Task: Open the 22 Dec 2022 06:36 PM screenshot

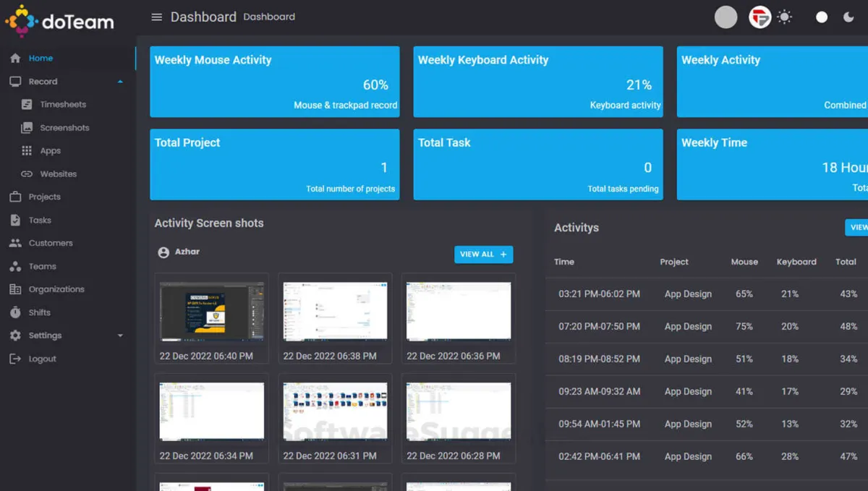Action: pyautogui.click(x=459, y=312)
